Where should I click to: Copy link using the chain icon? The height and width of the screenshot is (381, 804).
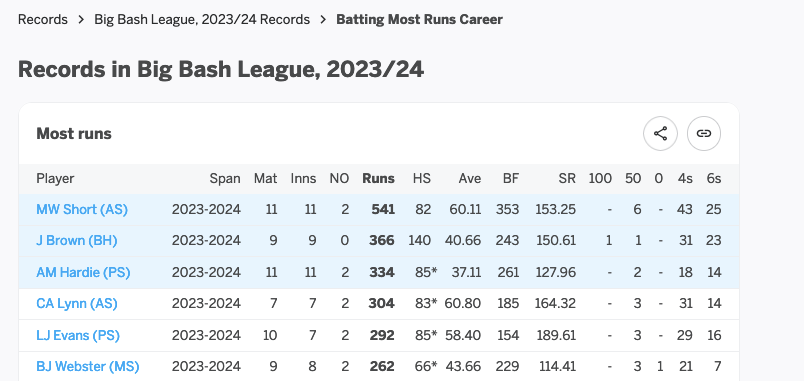point(704,134)
